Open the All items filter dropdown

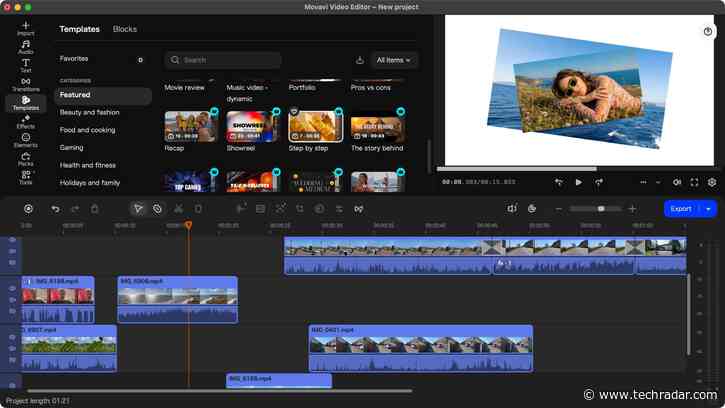(393, 60)
